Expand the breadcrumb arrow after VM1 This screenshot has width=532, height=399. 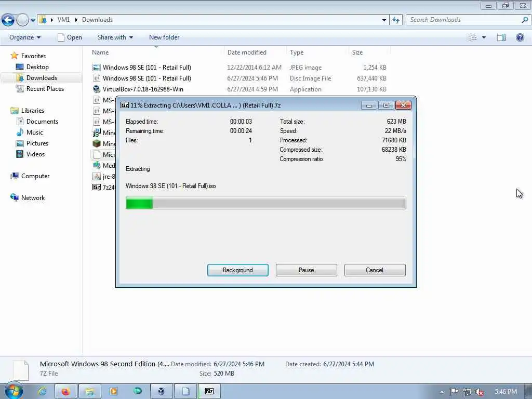click(x=76, y=20)
